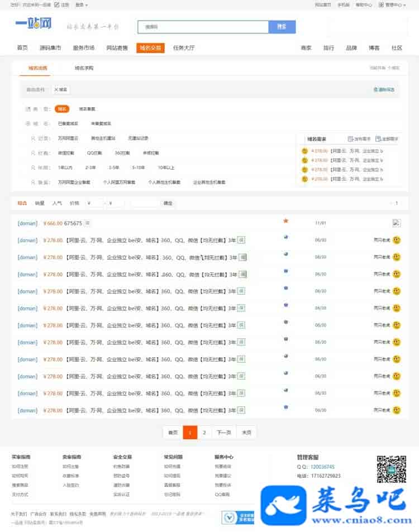This screenshot has width=419, height=532.
Task: Expand the 服务 dropdown in top-left bar
Action: [x=81, y=4]
